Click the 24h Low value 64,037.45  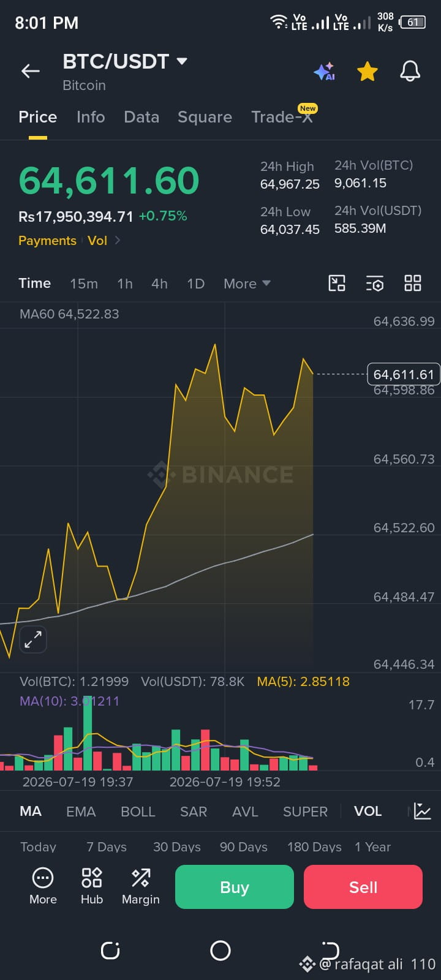[290, 230]
